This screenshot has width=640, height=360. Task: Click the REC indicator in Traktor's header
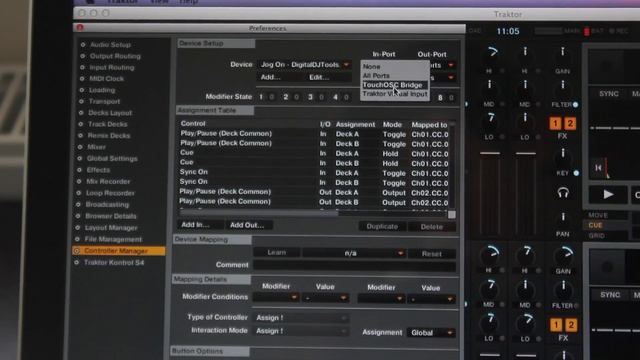[x=618, y=31]
